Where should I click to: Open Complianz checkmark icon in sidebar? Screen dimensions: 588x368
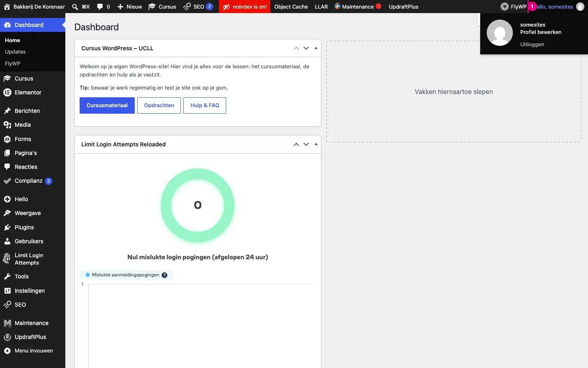(7, 181)
